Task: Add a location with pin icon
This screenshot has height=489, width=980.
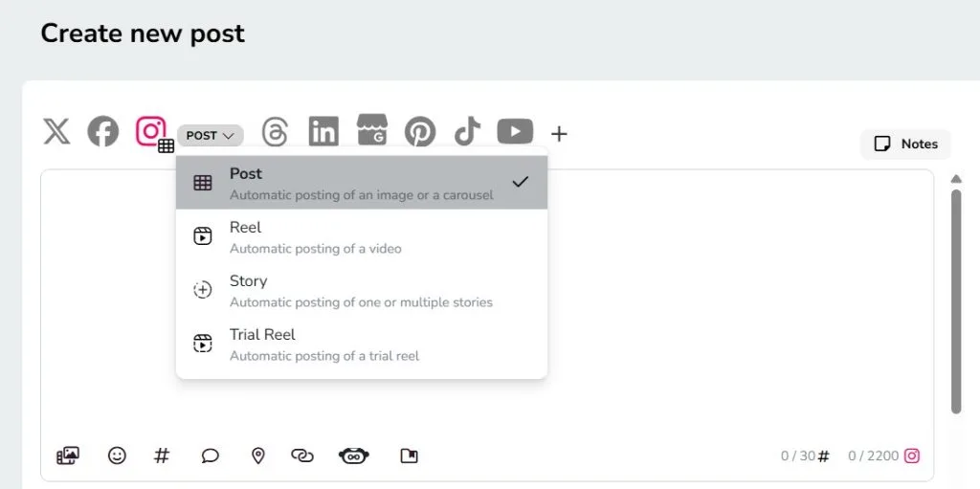Action: tap(258, 456)
